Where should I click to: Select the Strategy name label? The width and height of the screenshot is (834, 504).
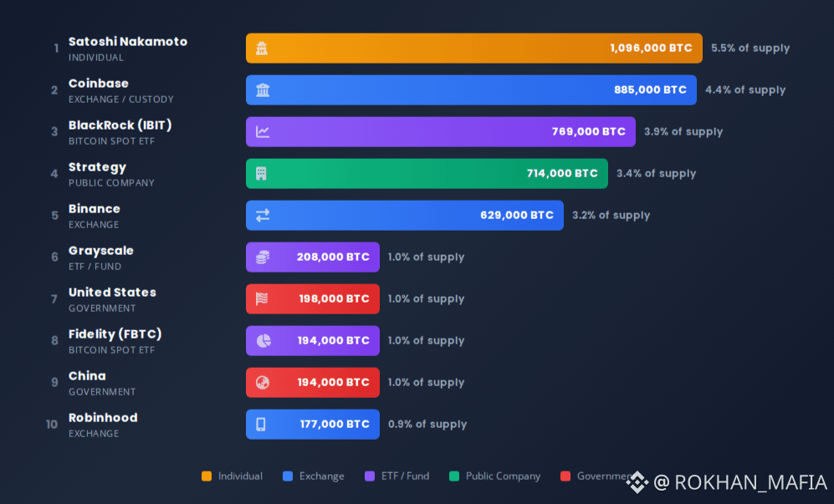pyautogui.click(x=97, y=167)
